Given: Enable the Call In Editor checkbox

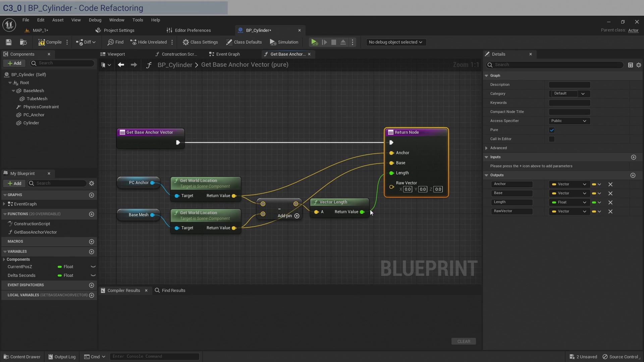Looking at the screenshot, I should 552,139.
